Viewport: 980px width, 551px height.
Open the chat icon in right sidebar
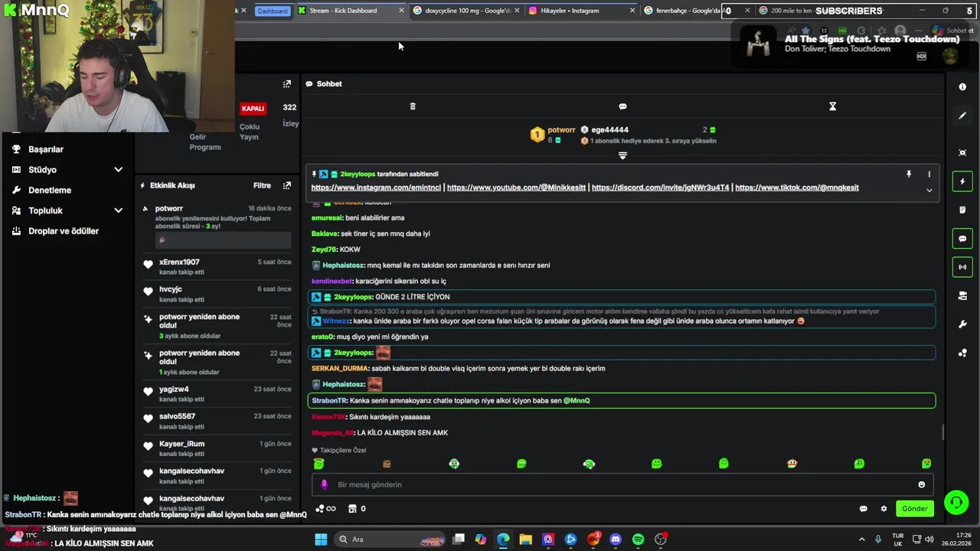click(x=962, y=239)
